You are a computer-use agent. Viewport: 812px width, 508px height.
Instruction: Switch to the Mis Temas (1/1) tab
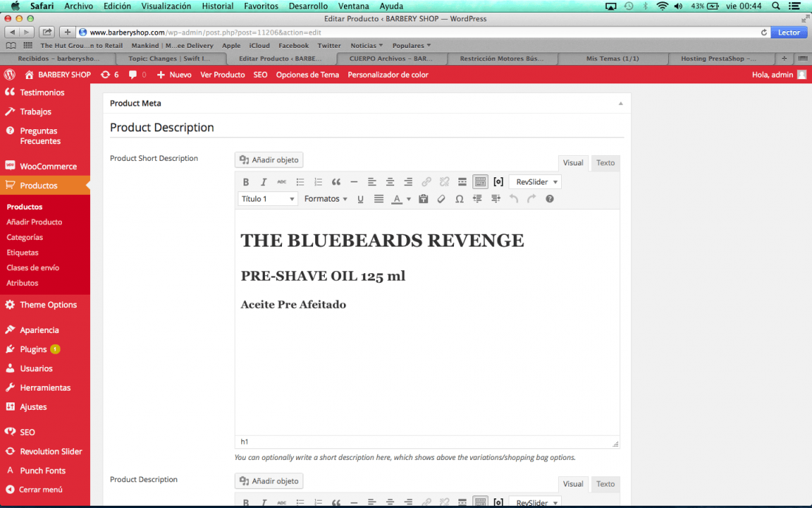pos(612,58)
